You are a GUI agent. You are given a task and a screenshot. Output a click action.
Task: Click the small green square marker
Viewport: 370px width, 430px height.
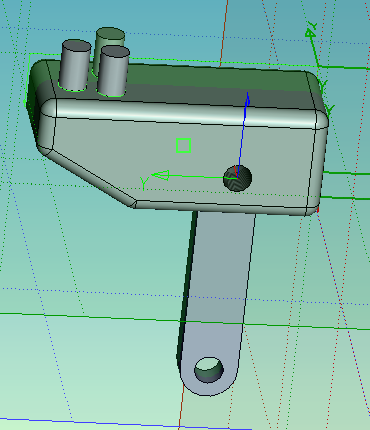click(183, 146)
